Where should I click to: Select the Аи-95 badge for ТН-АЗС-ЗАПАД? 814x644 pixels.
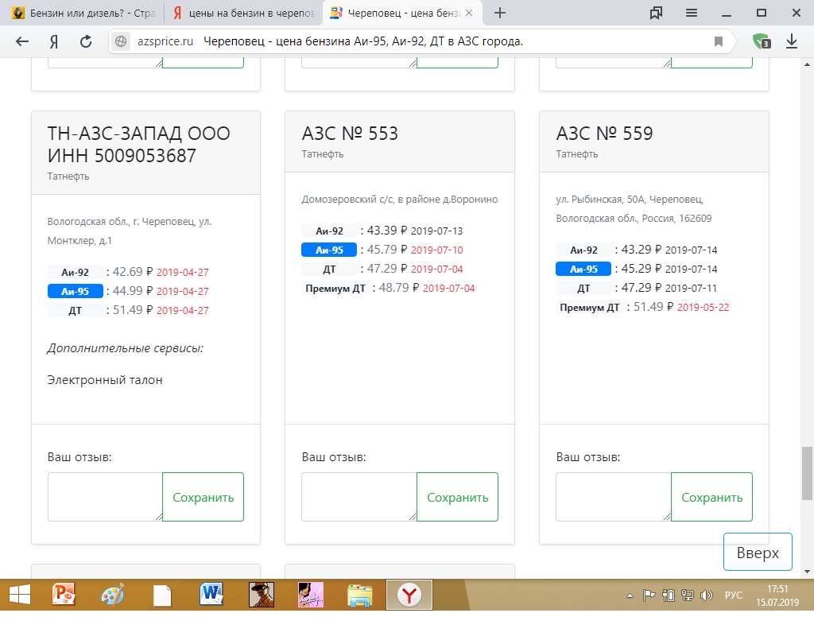[x=76, y=291]
